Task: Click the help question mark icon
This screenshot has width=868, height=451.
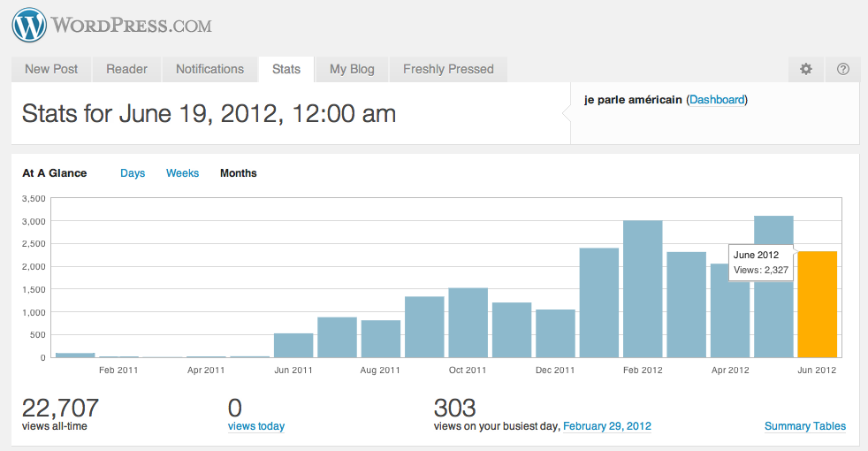Action: click(x=842, y=69)
